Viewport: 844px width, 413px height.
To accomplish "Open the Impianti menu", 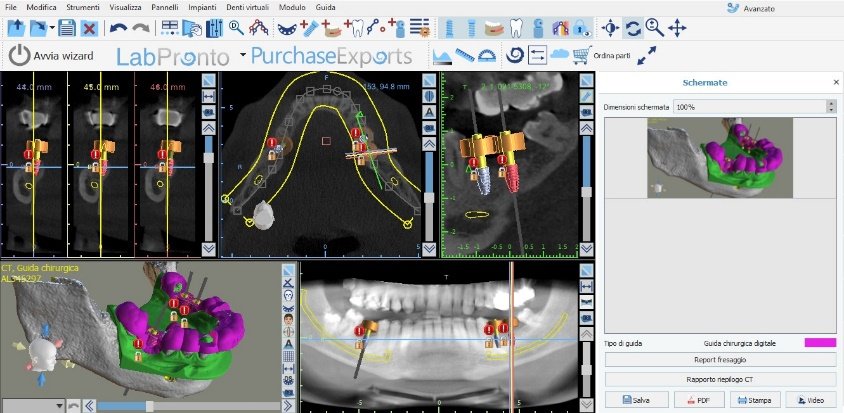I will (202, 8).
